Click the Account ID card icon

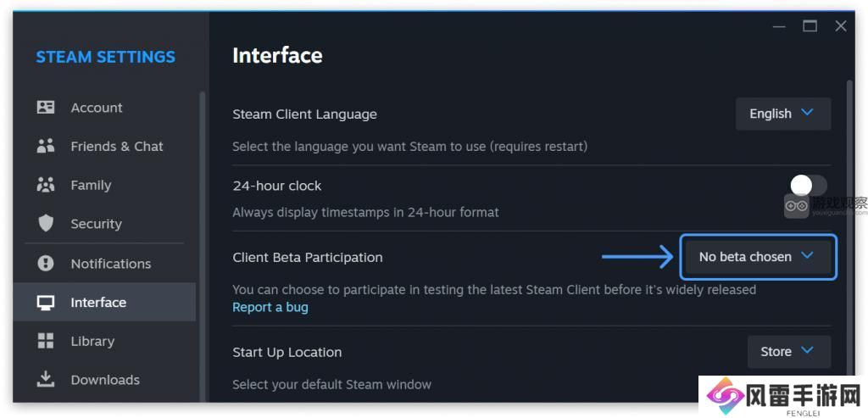click(x=46, y=108)
